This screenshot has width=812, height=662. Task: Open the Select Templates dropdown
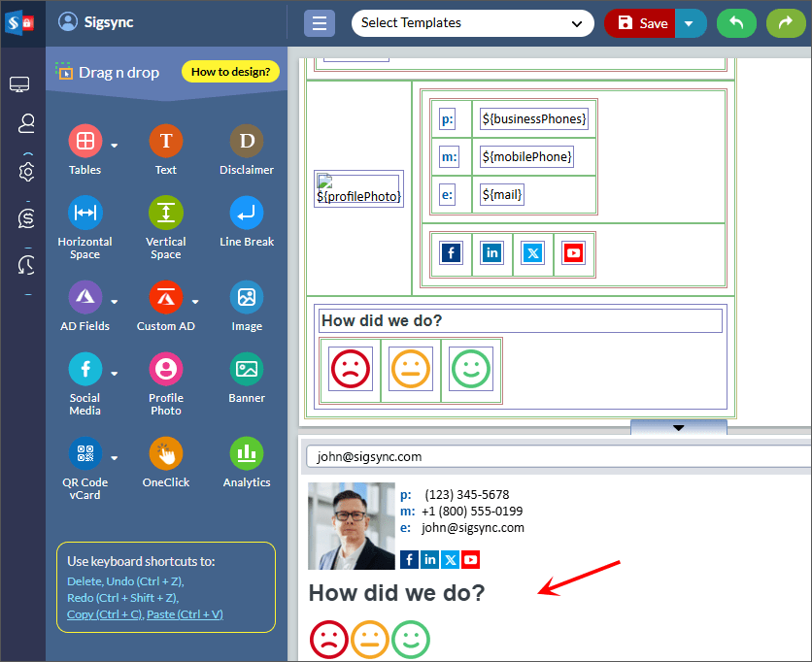click(472, 23)
